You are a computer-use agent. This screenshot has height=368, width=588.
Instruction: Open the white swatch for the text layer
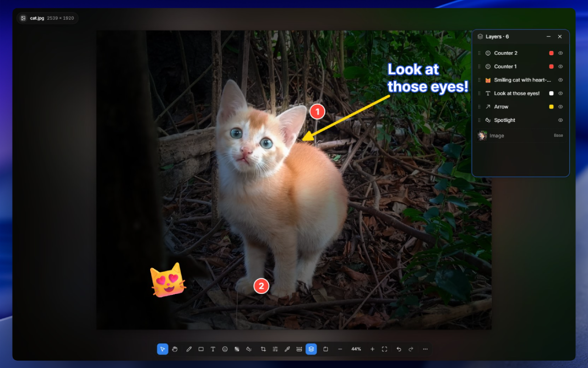coord(551,93)
